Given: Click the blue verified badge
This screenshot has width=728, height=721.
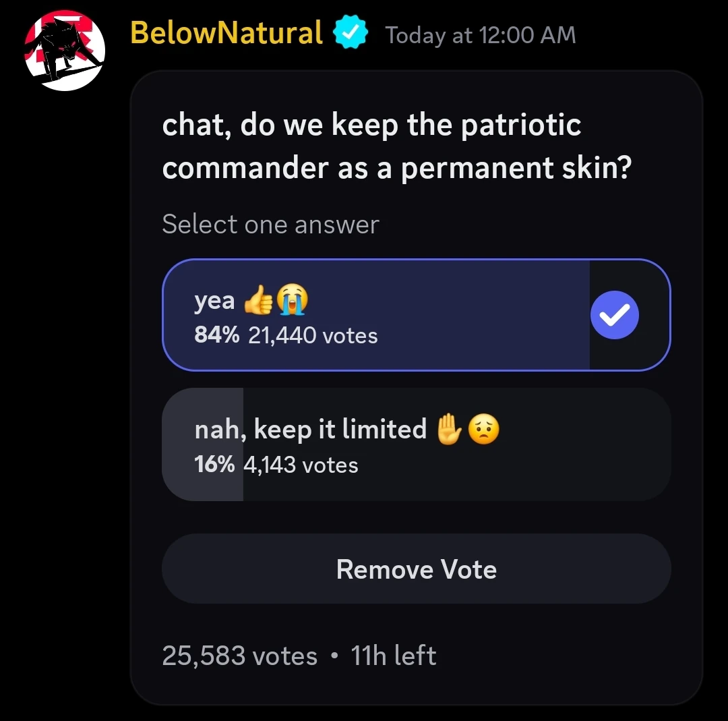Looking at the screenshot, I should coord(352,34).
